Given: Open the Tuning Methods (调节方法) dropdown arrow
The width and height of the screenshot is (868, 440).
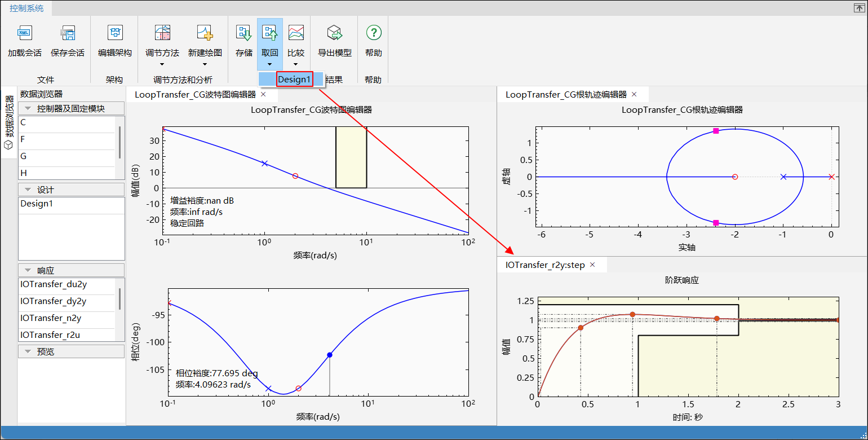Looking at the screenshot, I should click(162, 64).
